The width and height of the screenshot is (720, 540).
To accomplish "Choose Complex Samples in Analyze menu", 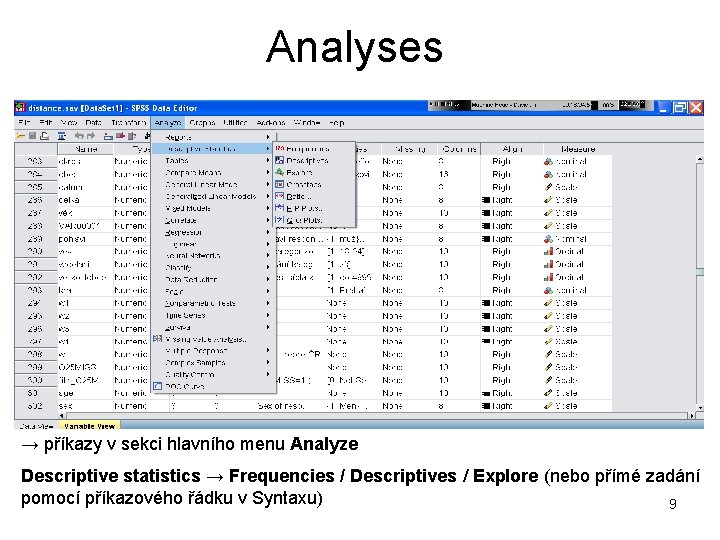I will 213,362.
